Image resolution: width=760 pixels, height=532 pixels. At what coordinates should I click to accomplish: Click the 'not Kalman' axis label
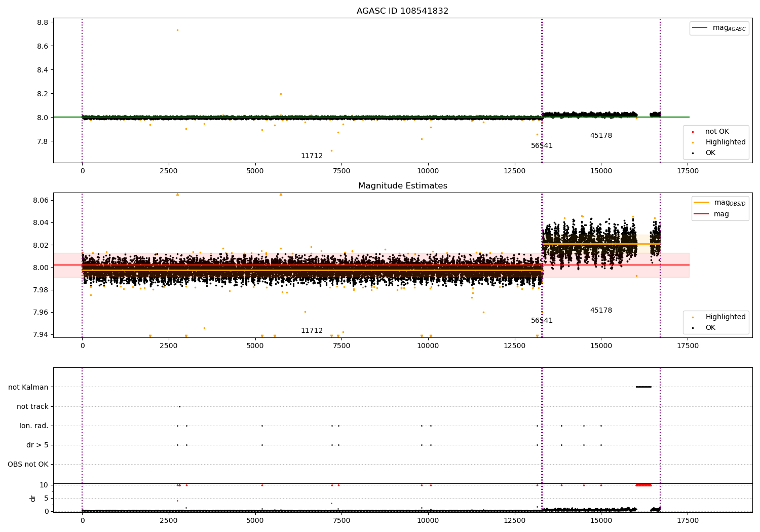[28, 388]
